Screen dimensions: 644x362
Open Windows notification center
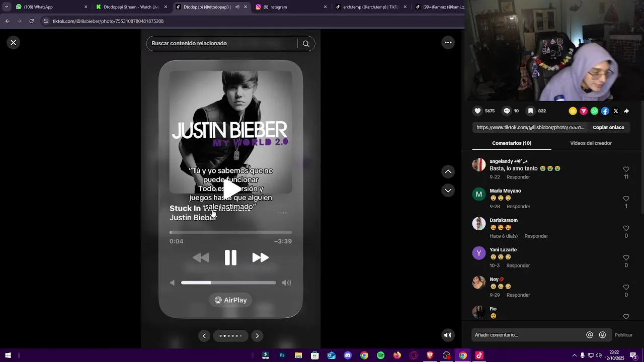click(x=633, y=355)
